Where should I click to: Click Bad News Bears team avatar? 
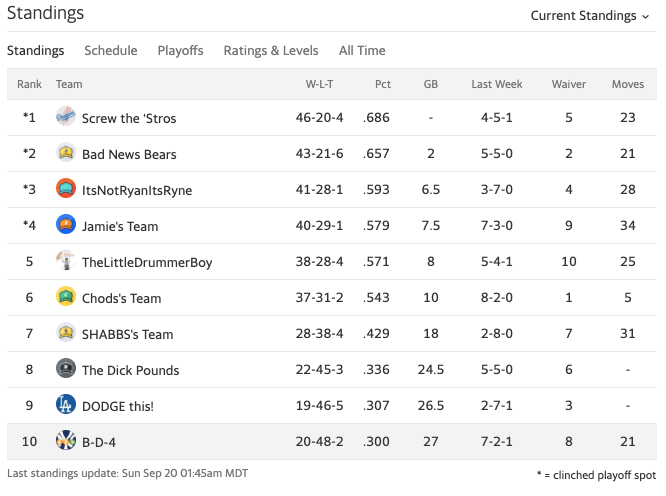click(x=66, y=153)
